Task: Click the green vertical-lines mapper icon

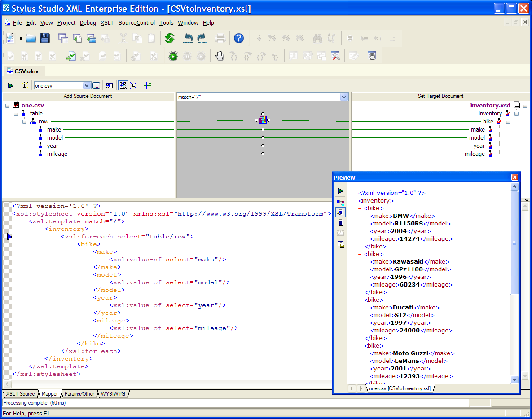Action: [148, 85]
